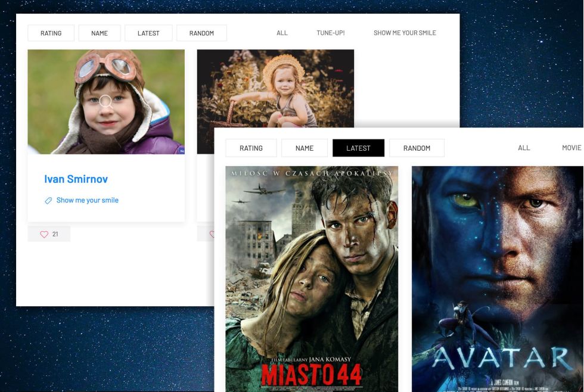Click the magnifier icon on the boy's photo

point(105,101)
